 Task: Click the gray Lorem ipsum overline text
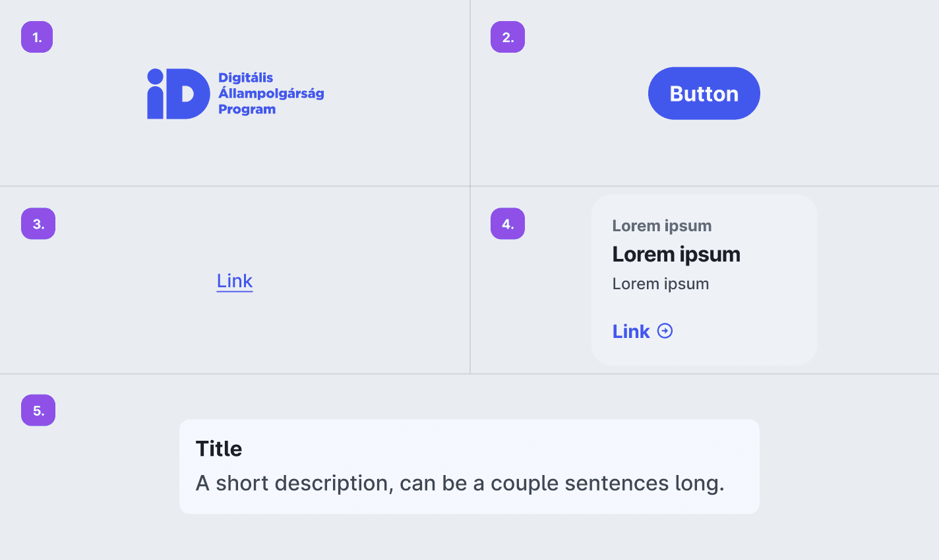[662, 226]
